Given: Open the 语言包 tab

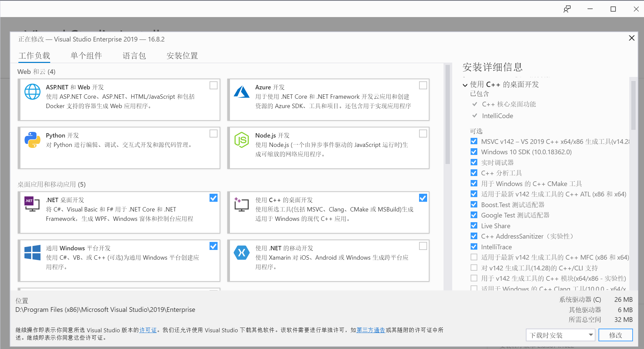Looking at the screenshot, I should click(134, 56).
